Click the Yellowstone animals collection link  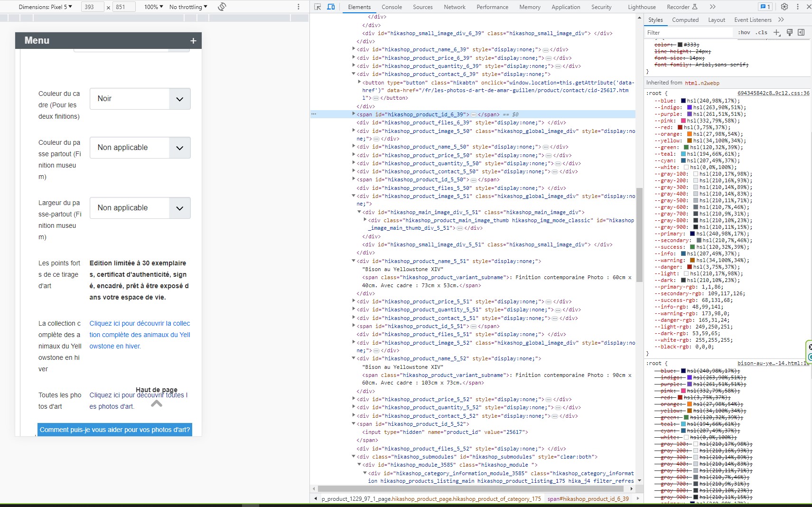tap(140, 335)
